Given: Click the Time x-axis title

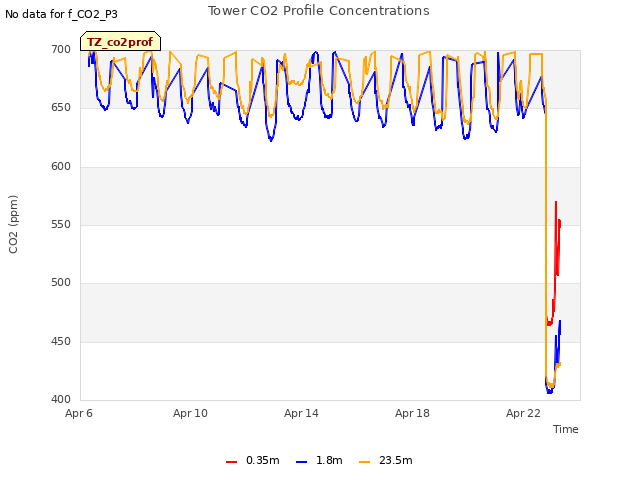Looking at the screenshot, I should [x=565, y=429].
